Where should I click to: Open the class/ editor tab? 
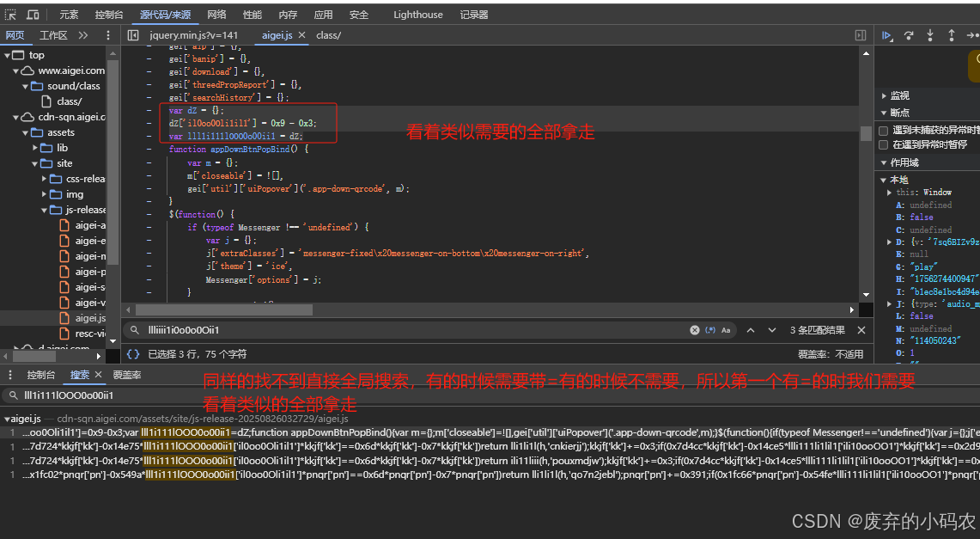click(329, 35)
